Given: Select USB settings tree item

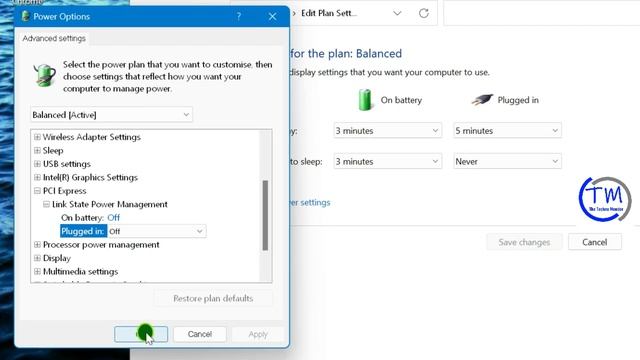Looking at the screenshot, I should point(67,164).
